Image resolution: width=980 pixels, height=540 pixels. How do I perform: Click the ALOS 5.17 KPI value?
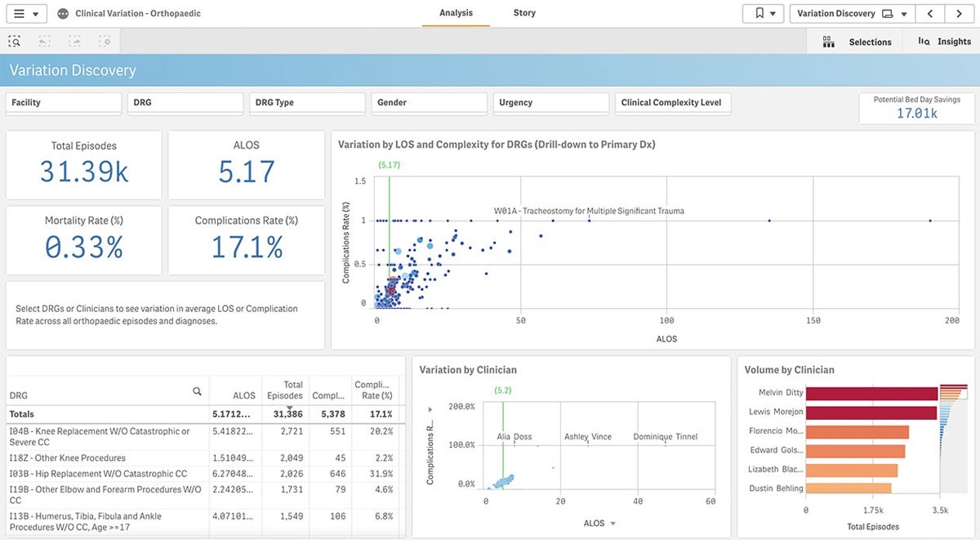tap(247, 172)
